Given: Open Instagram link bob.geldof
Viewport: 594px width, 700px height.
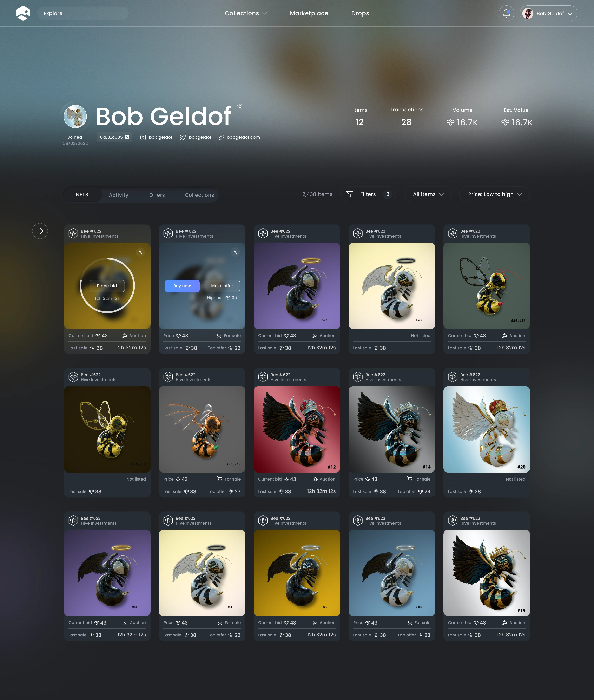Looking at the screenshot, I should click(x=156, y=137).
